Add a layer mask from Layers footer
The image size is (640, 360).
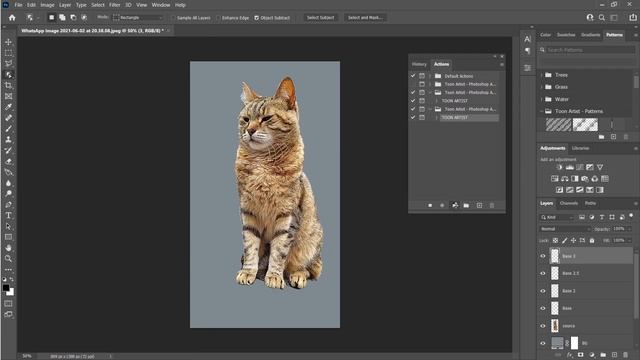coord(580,355)
